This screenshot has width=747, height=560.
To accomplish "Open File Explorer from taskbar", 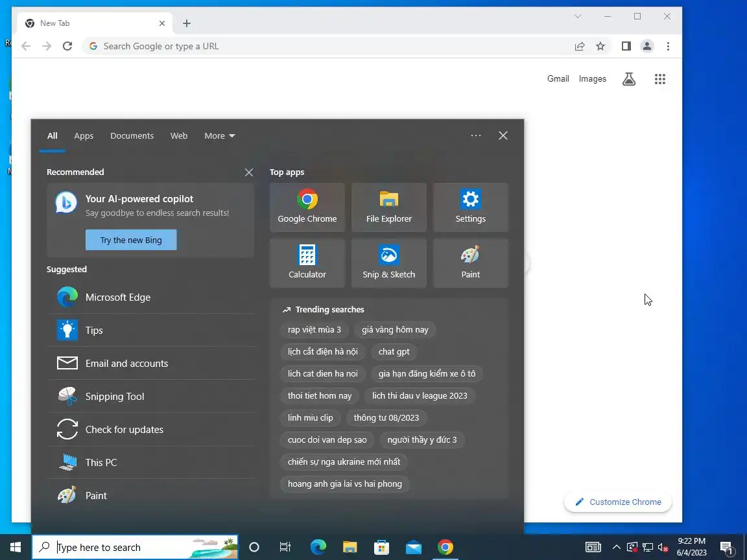I will 350,547.
